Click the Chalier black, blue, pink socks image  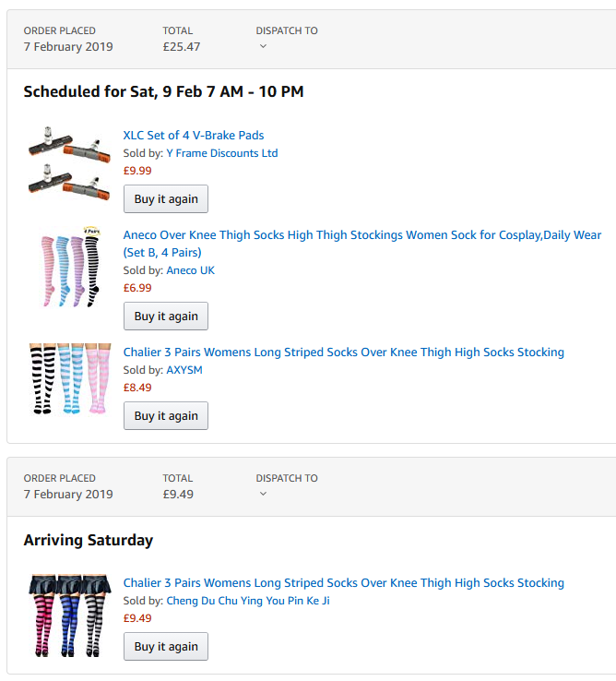(x=69, y=378)
